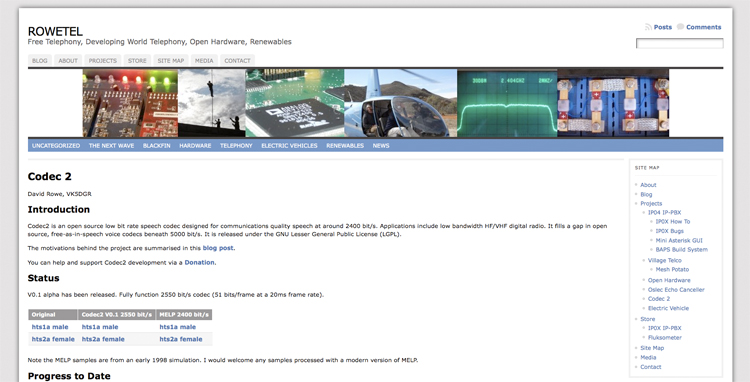Open the Donation link
This screenshot has width=750, height=382.
(x=199, y=262)
